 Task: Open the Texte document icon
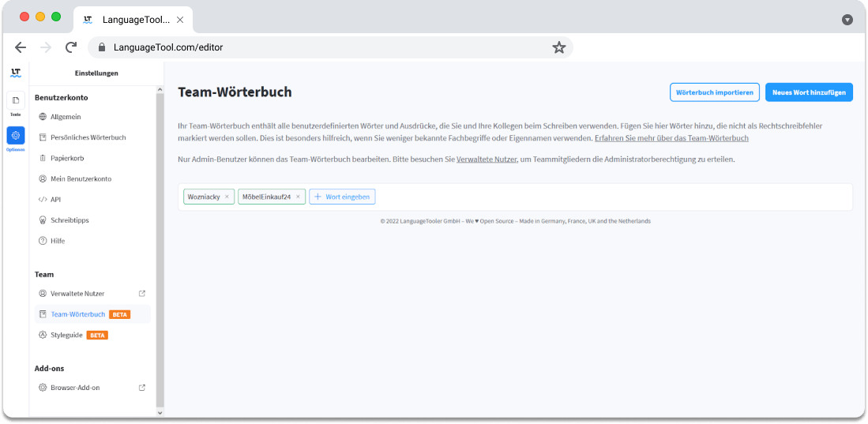(16, 100)
